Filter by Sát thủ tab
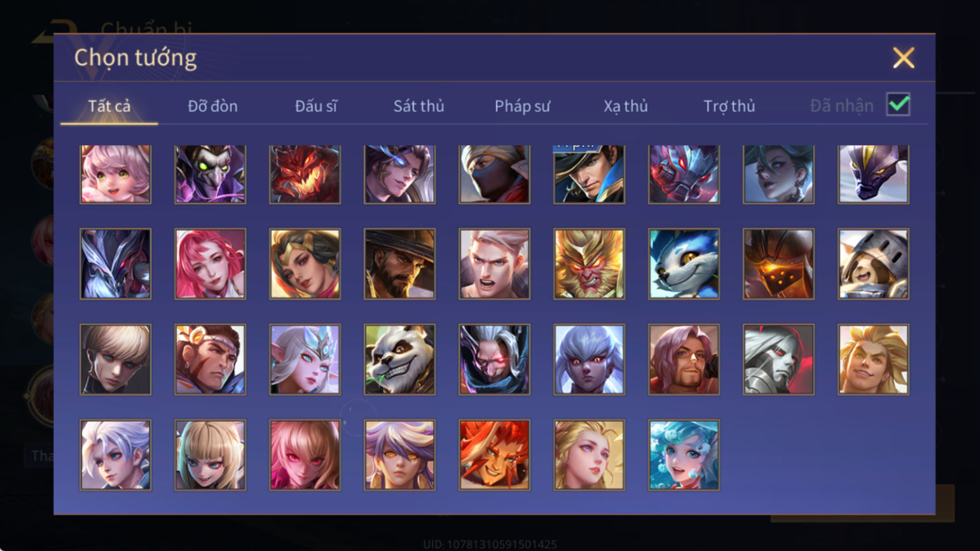 (418, 106)
